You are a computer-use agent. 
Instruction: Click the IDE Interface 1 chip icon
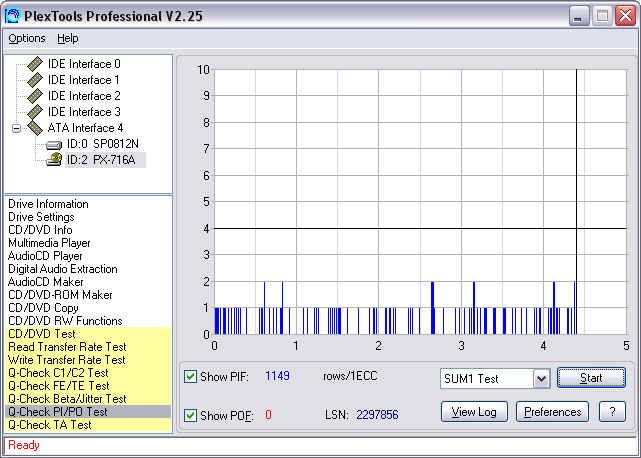pyautogui.click(x=35, y=80)
